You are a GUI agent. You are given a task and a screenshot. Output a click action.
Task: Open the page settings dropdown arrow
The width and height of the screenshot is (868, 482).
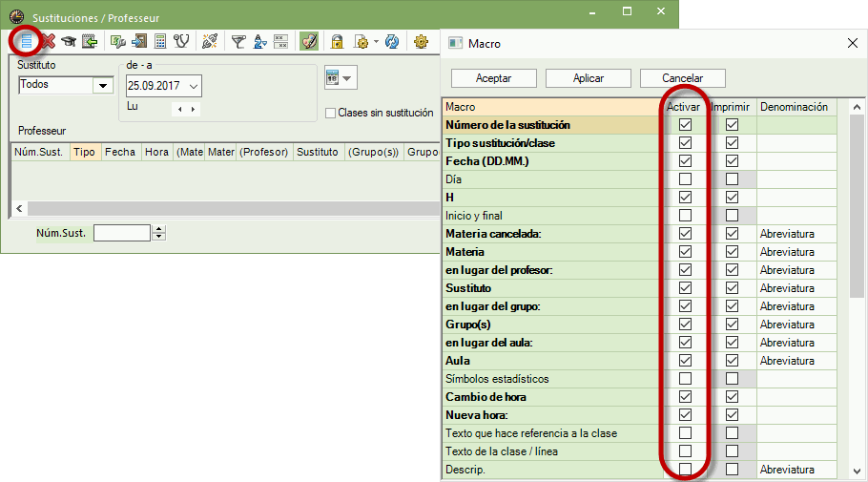(377, 42)
